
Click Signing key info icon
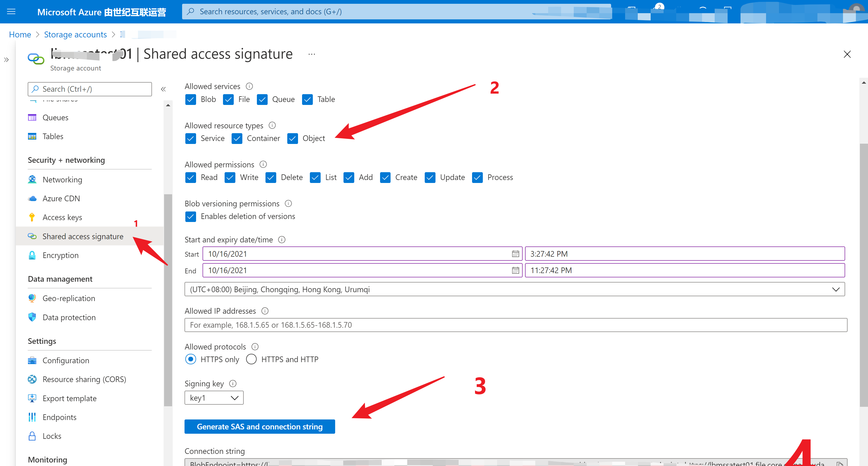tap(233, 384)
